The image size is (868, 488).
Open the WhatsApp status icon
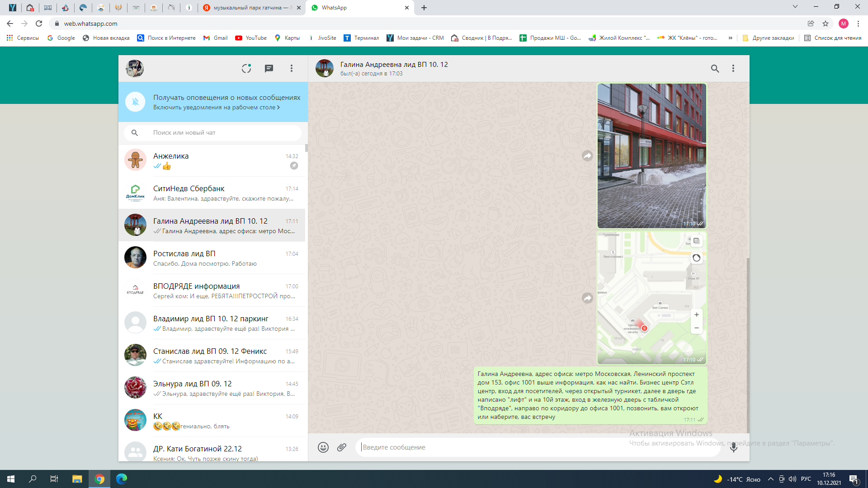pyautogui.click(x=246, y=68)
